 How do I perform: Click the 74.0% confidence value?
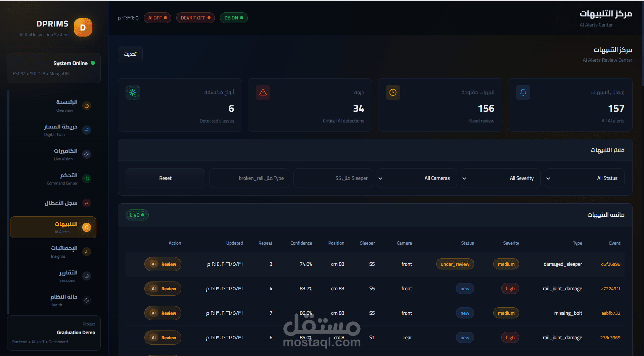306,264
